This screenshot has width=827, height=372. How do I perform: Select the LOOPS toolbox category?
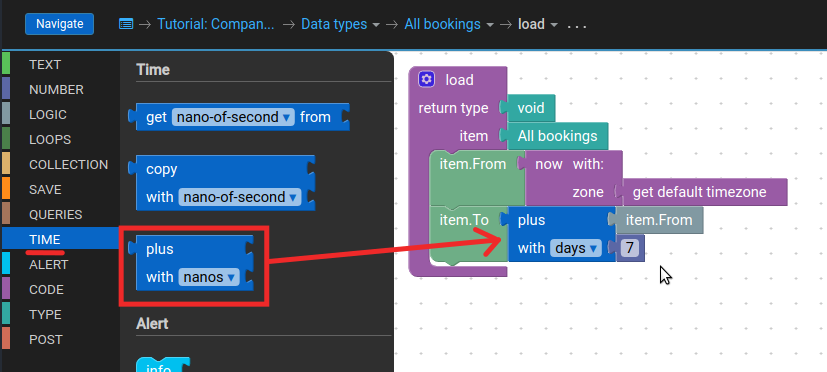click(x=61, y=140)
